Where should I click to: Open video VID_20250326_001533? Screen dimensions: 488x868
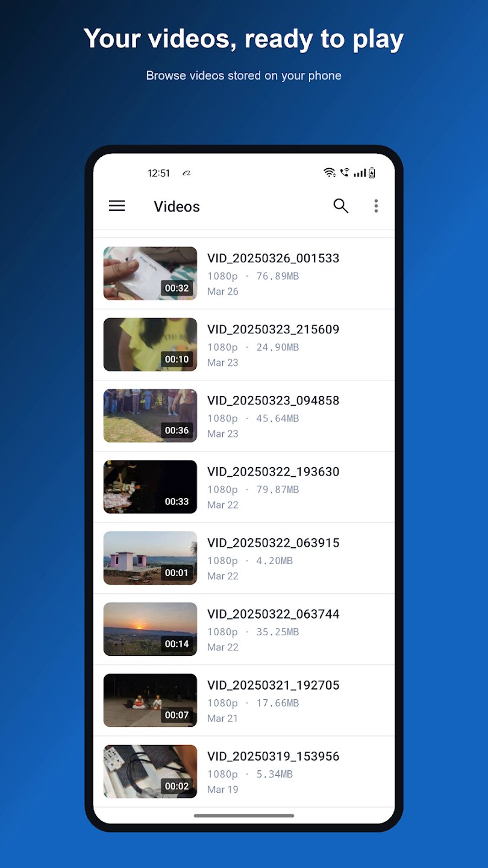pos(244,274)
